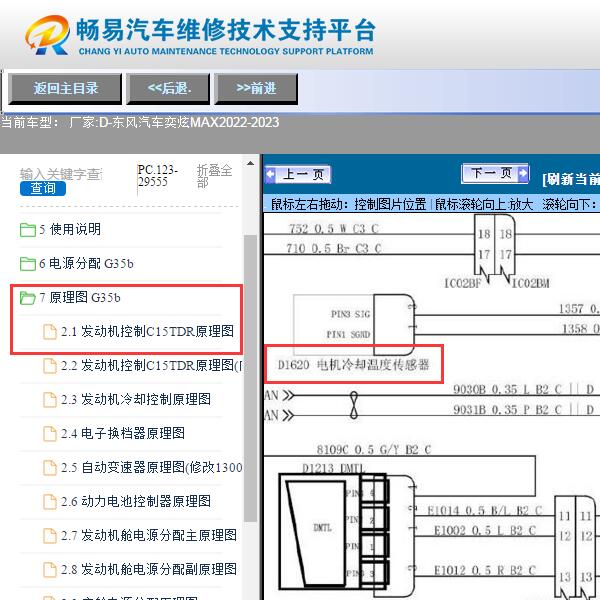Click the PC.123-29555 text
Viewport: 600px width, 600px height.
(x=157, y=175)
